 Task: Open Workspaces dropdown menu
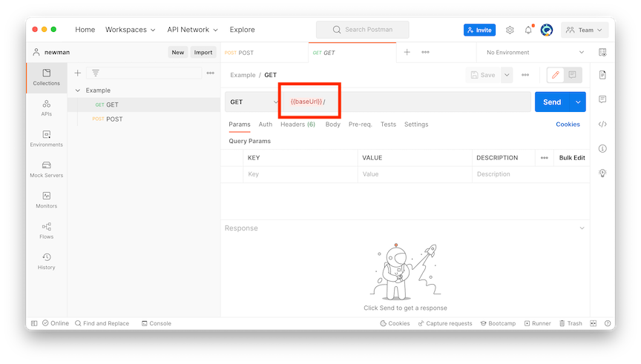point(131,30)
